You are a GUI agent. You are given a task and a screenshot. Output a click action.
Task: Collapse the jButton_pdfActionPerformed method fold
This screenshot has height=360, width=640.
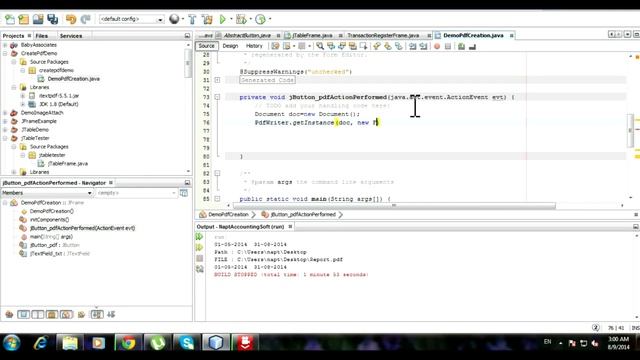point(217,97)
